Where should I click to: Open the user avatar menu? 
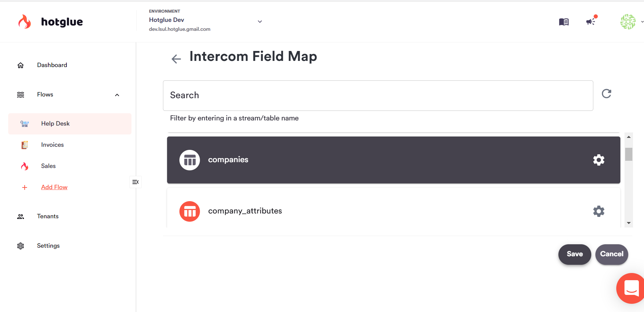628,22
